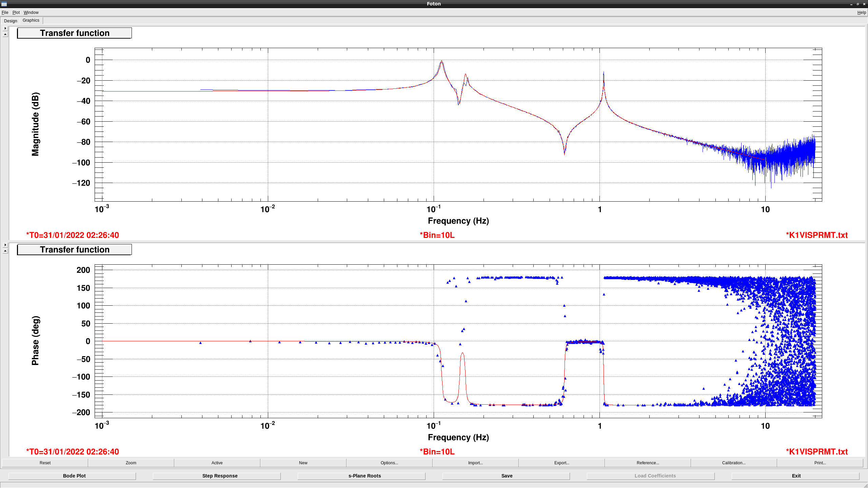Click the Zoom button
868x488 pixels.
tap(131, 463)
